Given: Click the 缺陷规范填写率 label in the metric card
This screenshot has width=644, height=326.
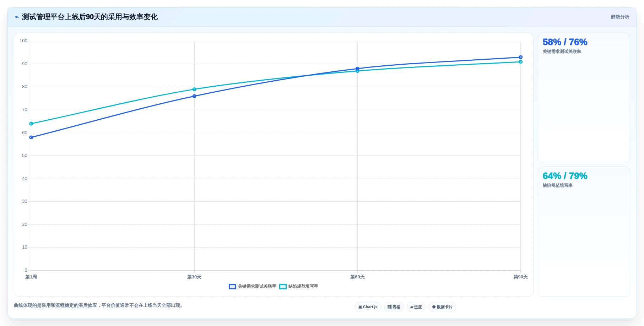Looking at the screenshot, I should pyautogui.click(x=558, y=186).
